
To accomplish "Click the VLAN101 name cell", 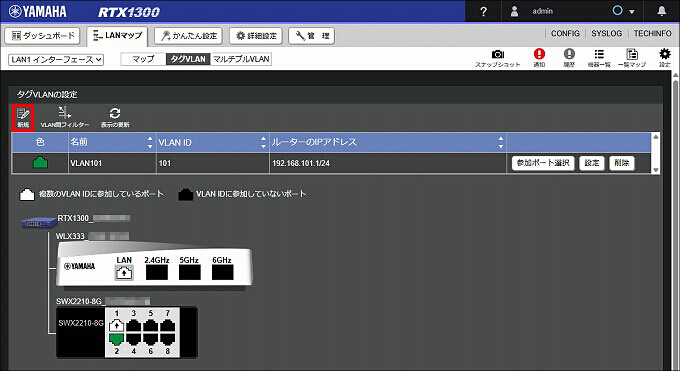I will [112, 163].
